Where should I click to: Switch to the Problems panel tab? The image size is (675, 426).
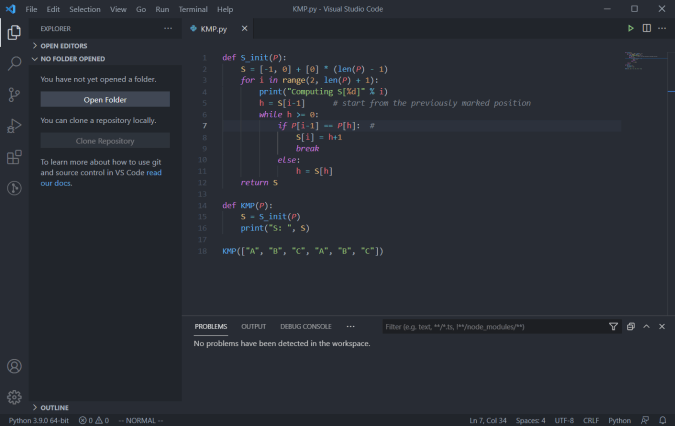pos(211,327)
